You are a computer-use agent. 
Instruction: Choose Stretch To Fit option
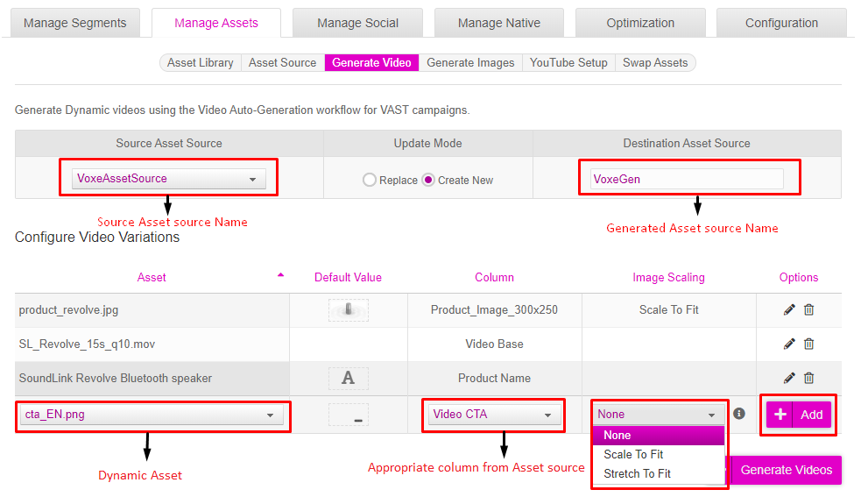pyautogui.click(x=637, y=473)
